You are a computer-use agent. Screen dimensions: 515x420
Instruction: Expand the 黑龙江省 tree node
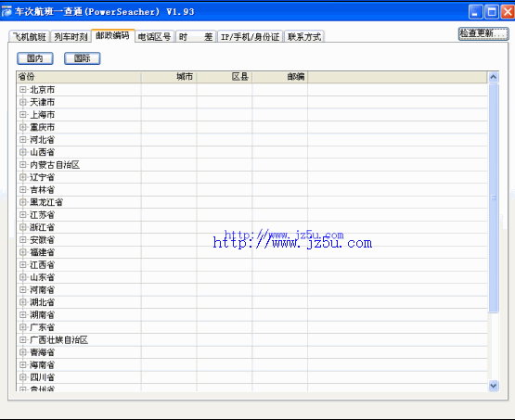coord(22,202)
